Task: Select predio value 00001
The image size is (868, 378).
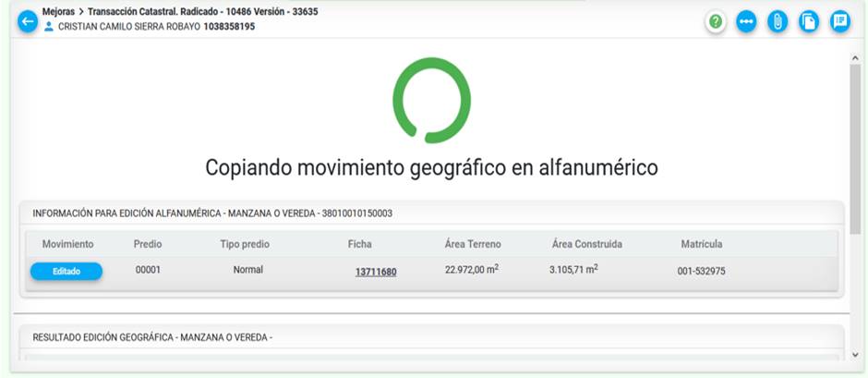Action: [x=148, y=270]
